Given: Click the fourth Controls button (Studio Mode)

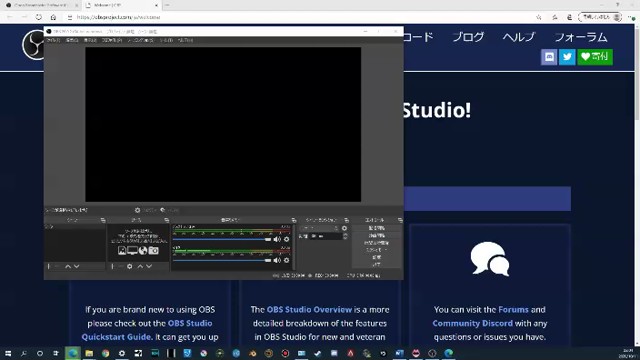Looking at the screenshot, I should [x=376, y=250].
